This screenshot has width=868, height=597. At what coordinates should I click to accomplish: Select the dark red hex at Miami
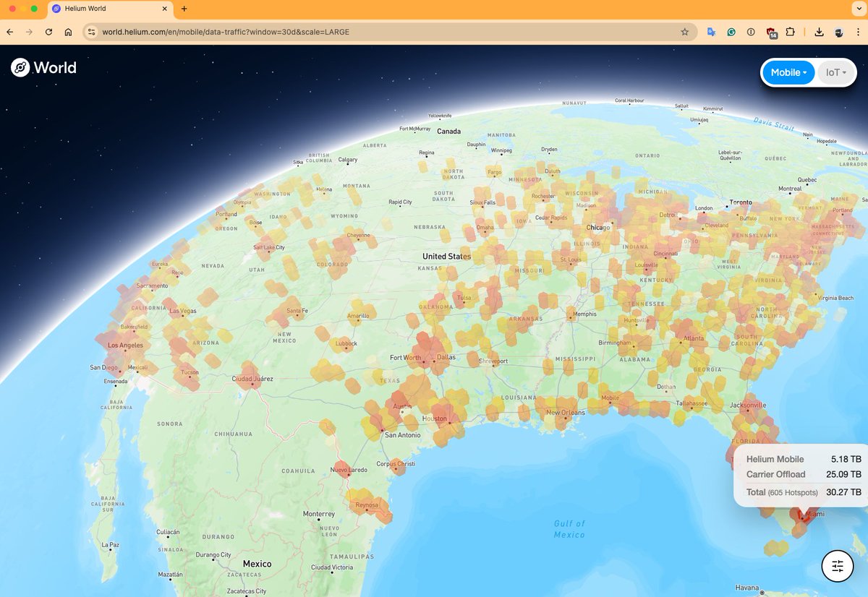click(802, 516)
